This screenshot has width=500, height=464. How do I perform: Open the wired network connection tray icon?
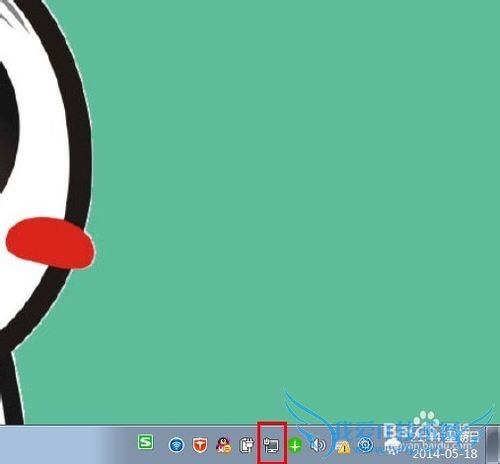271,445
